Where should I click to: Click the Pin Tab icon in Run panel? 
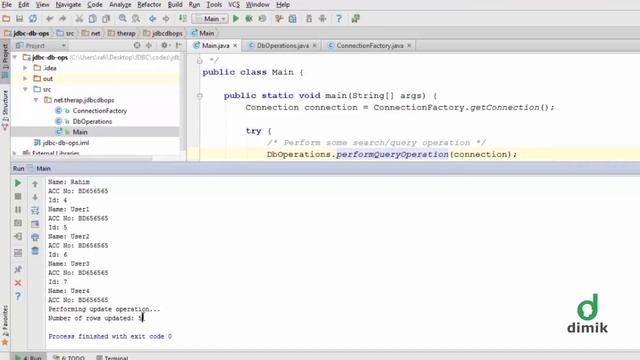18,269
